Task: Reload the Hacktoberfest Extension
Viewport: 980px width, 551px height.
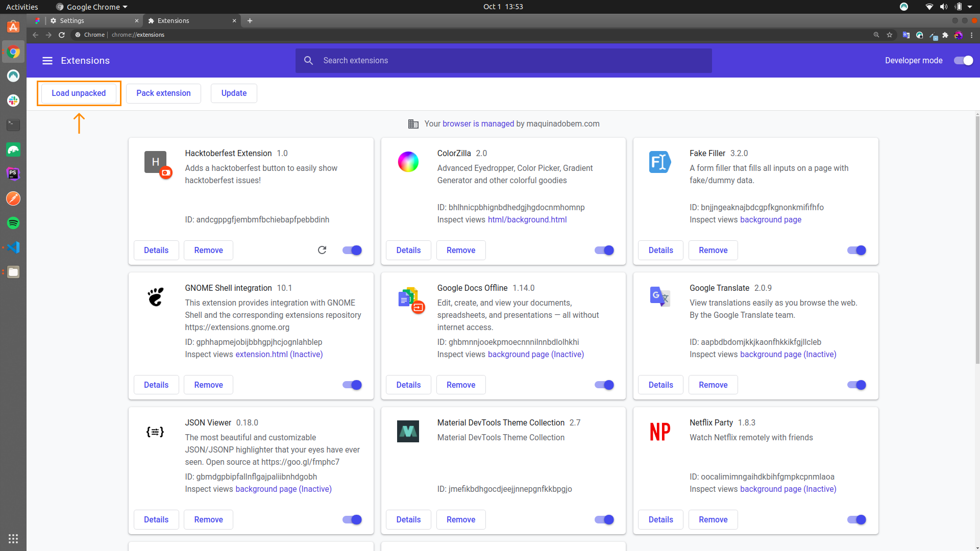Action: (322, 250)
